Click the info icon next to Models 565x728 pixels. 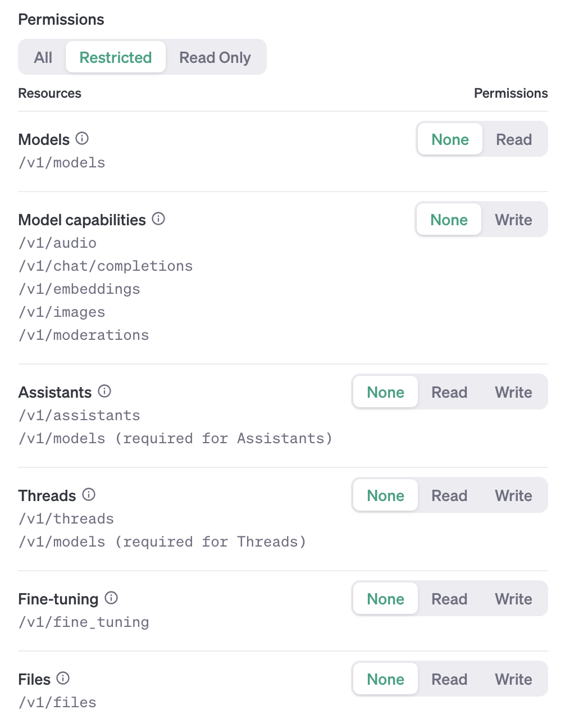(82, 138)
